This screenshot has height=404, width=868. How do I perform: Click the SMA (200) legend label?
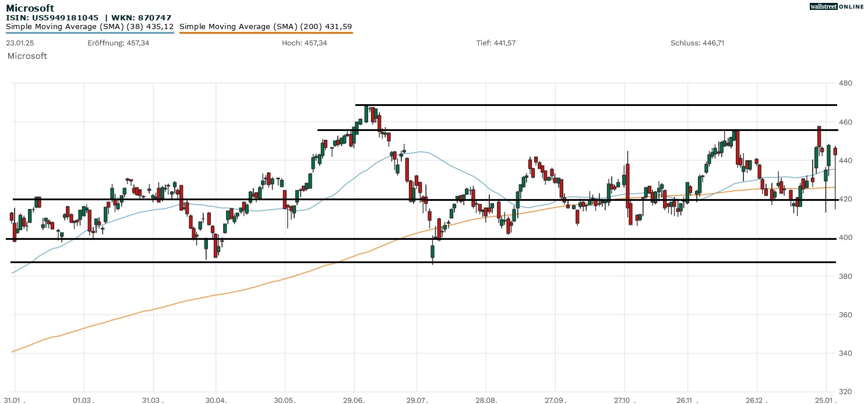click(266, 27)
